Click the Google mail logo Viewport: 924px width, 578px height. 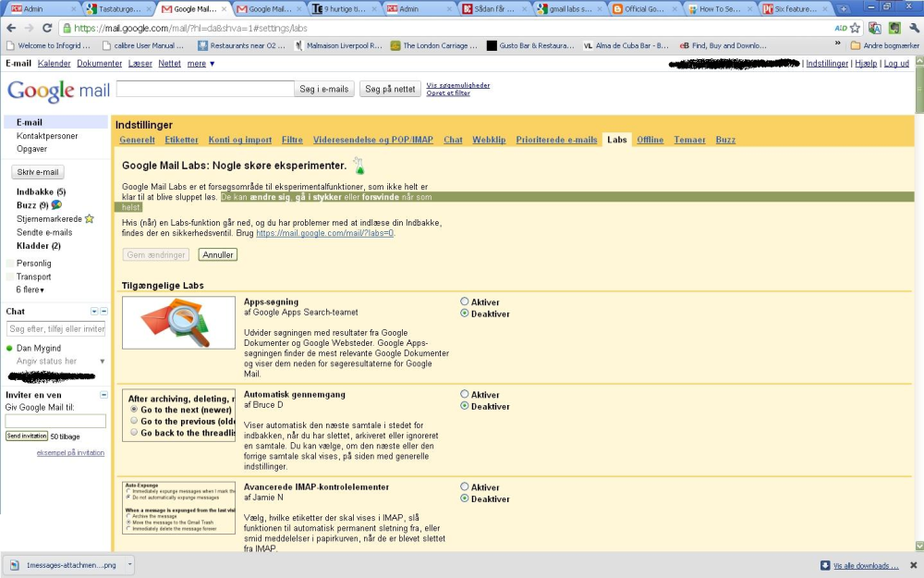58,91
